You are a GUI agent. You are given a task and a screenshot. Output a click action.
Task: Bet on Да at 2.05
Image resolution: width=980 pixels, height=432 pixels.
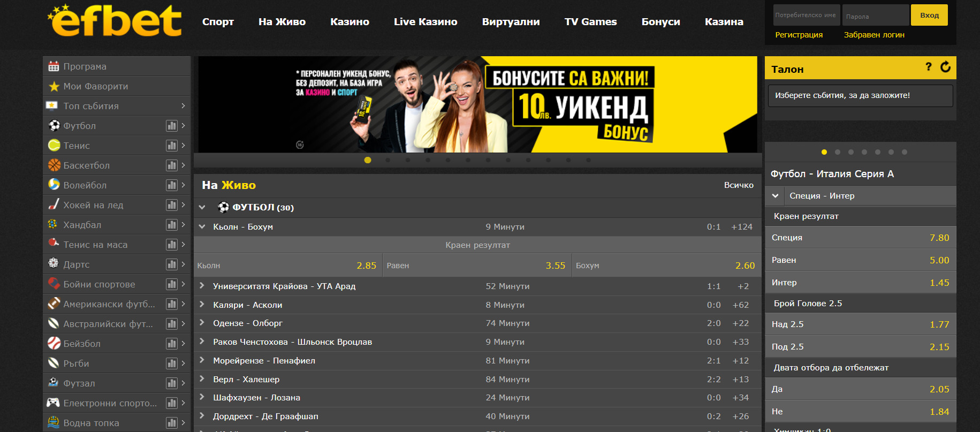(861, 389)
